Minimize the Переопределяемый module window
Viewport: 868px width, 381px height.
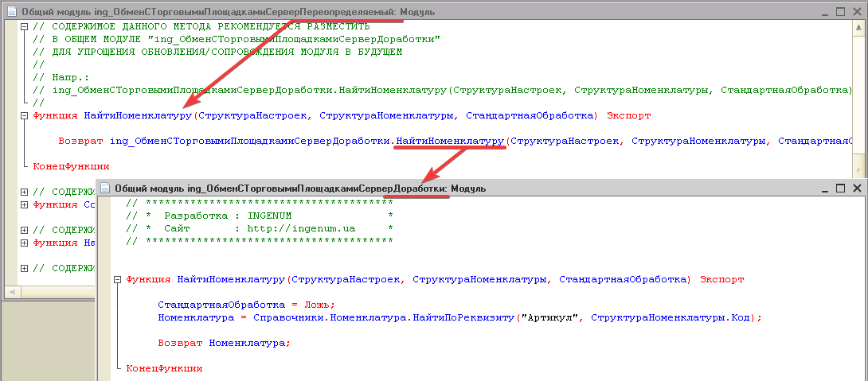click(x=824, y=13)
